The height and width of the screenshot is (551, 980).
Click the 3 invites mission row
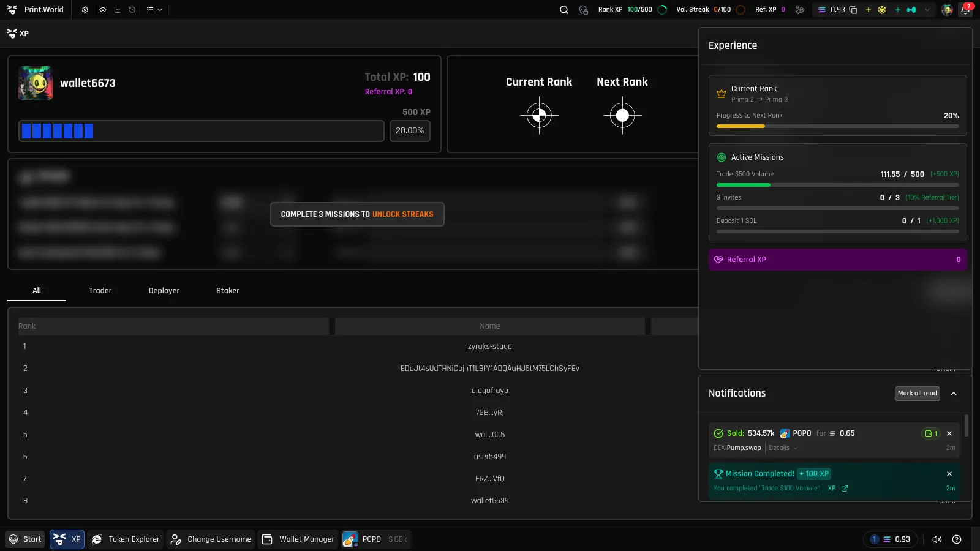838,201
